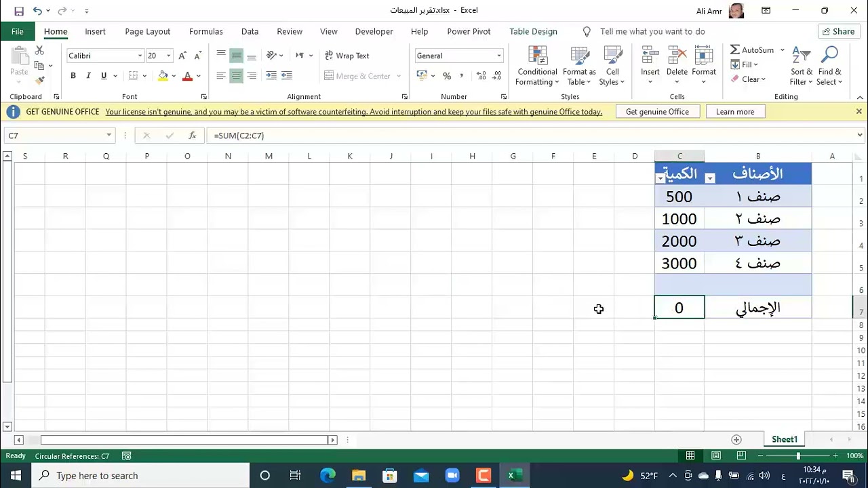Click the Undo arrow icon
The height and width of the screenshot is (488, 868).
(37, 11)
